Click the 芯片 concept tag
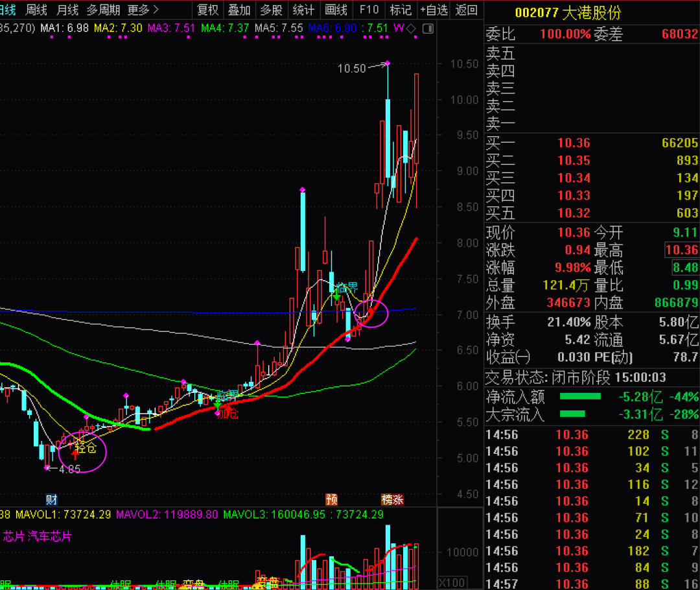This screenshot has width=700, height=590. [14, 536]
